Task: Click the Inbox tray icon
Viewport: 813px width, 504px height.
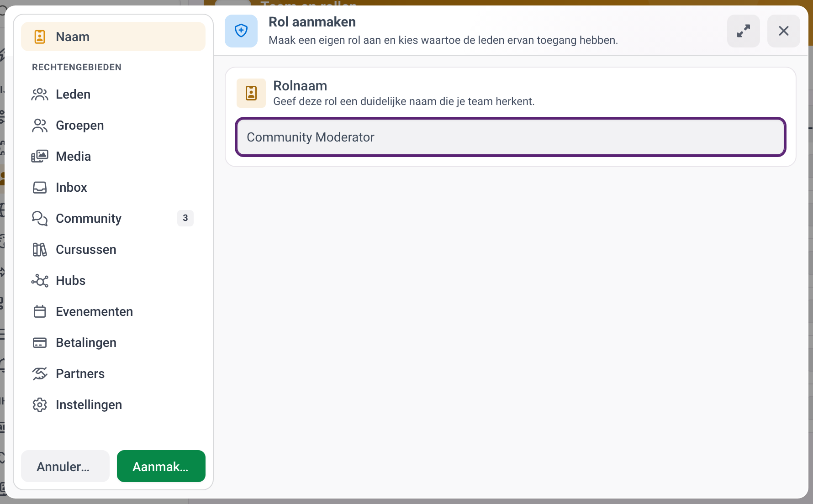Action: 40,187
